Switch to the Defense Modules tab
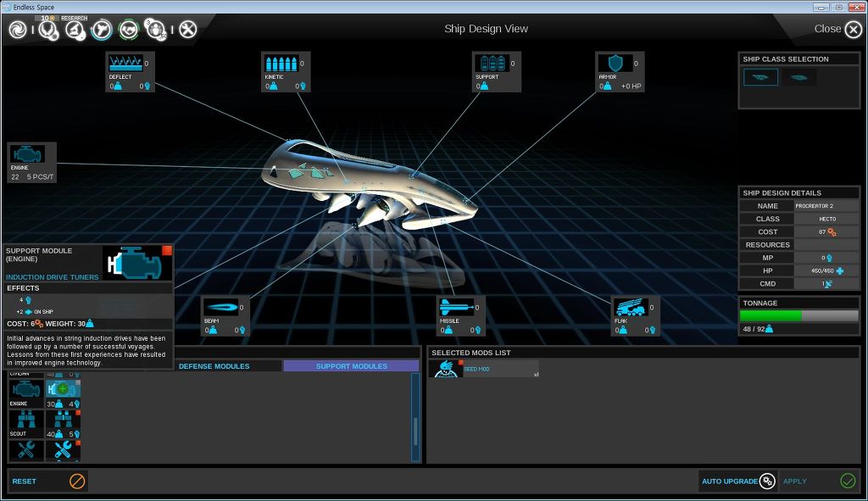The height and width of the screenshot is (501, 868). point(214,366)
